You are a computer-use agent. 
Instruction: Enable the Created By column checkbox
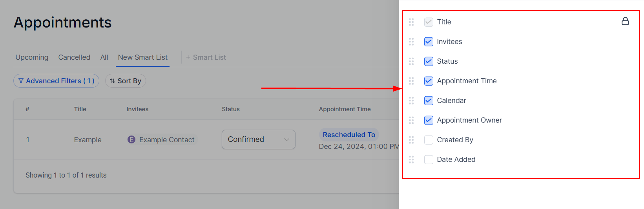coord(429,140)
